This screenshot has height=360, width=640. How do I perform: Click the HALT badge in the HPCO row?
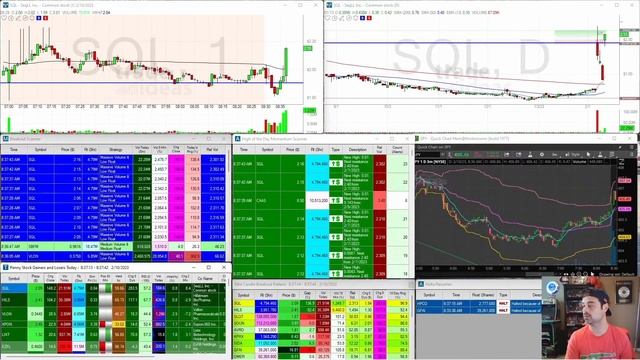tap(503, 304)
